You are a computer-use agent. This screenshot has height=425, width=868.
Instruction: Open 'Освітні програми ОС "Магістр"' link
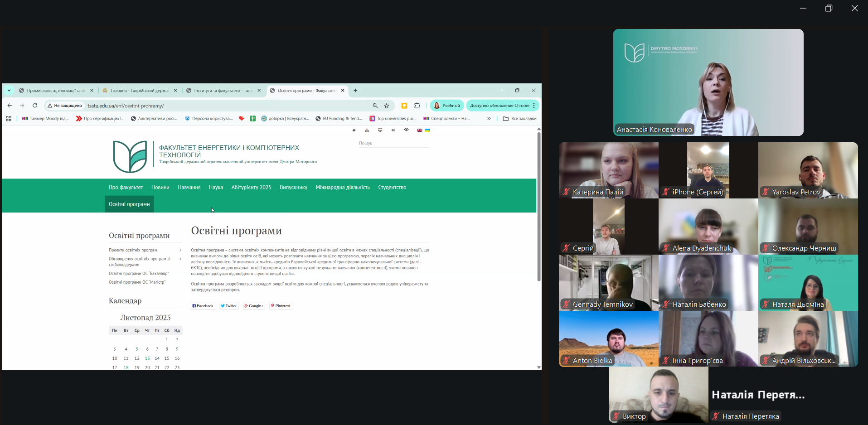pos(137,282)
